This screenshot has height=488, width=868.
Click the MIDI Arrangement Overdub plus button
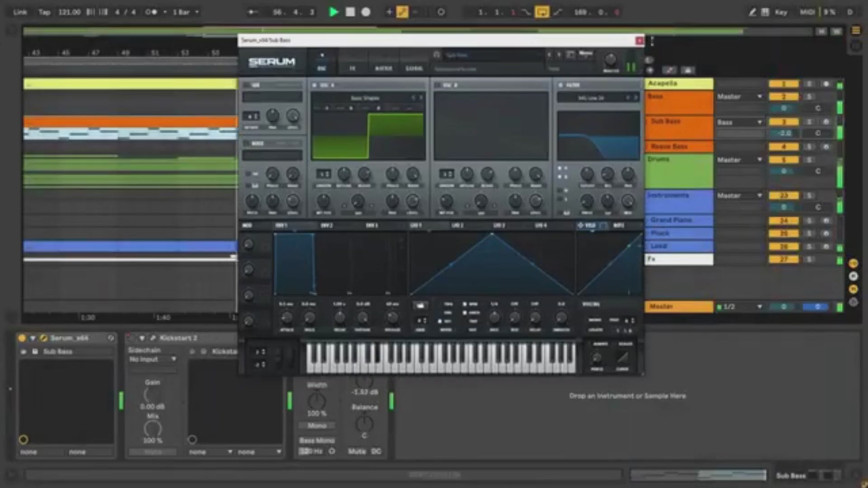click(x=389, y=12)
